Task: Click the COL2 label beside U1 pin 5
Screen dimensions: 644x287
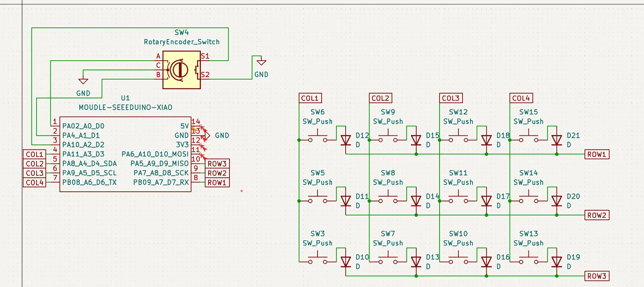Action: tap(35, 164)
